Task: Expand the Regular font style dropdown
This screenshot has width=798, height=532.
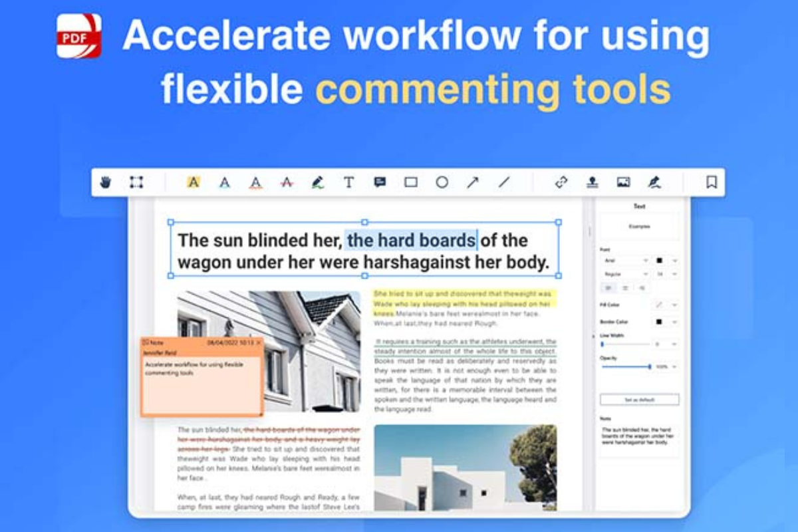Action: [x=625, y=274]
